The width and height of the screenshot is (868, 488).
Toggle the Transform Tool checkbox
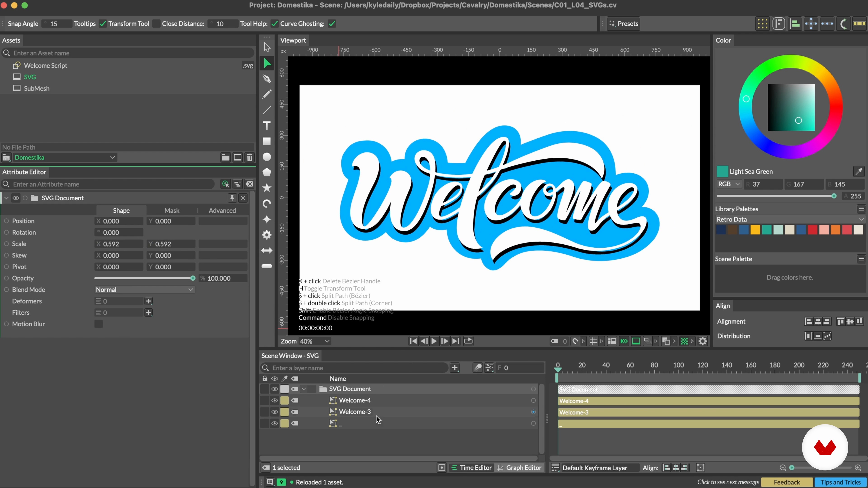click(x=156, y=23)
